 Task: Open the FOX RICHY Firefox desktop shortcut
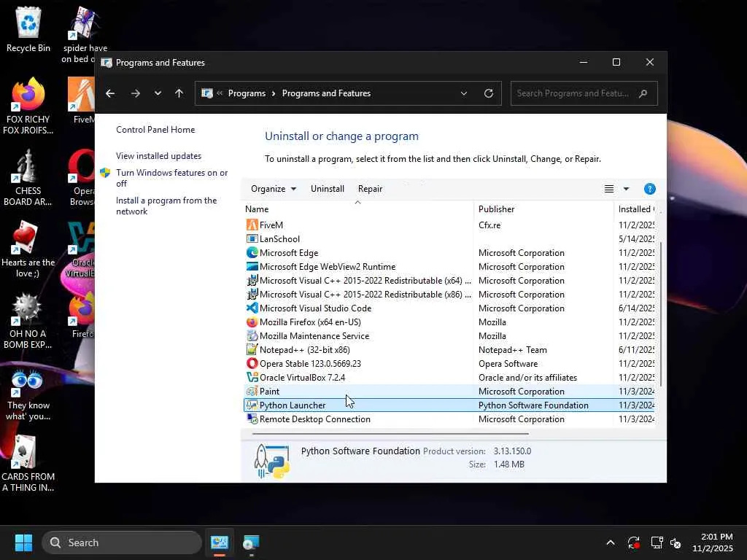28,106
